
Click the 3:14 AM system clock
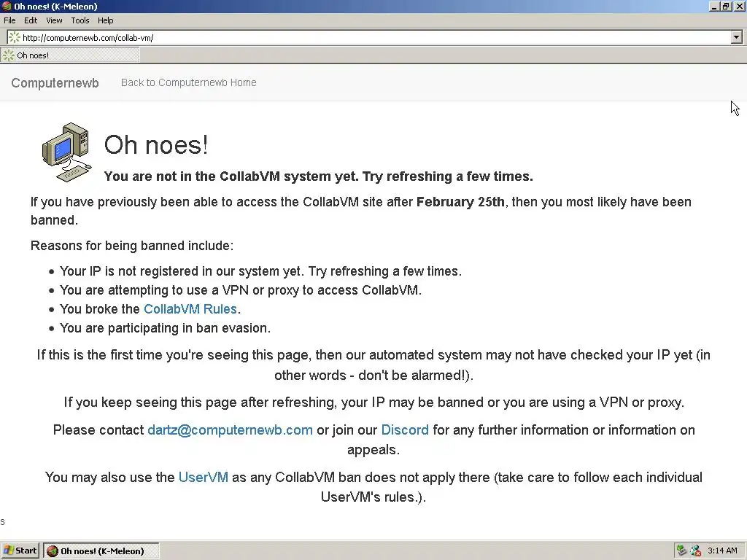coord(722,551)
